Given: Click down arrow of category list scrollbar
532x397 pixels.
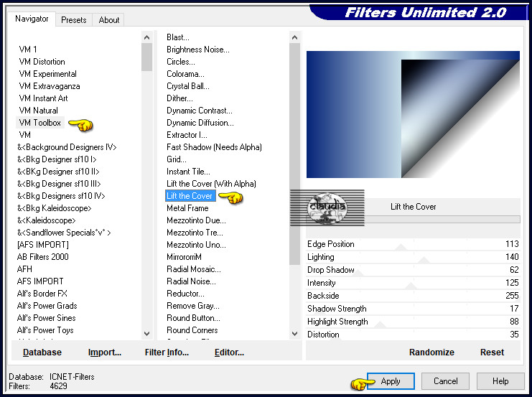Looking at the screenshot, I should (147, 334).
